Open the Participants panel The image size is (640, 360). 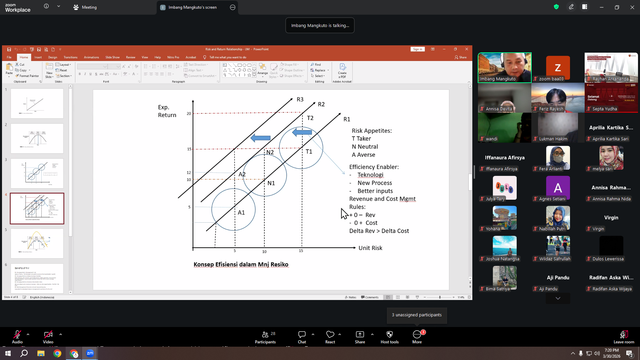coord(265,337)
